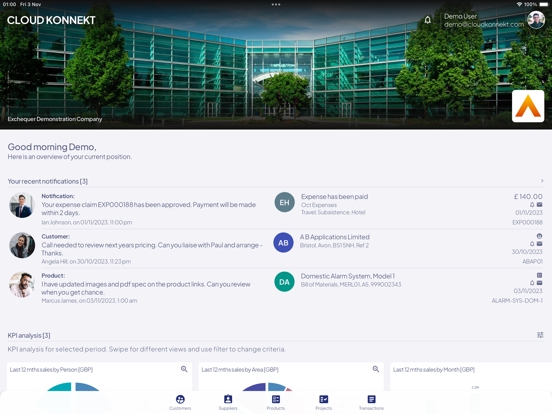
Task: Click the EXP000188 reference code
Action: coord(527,222)
